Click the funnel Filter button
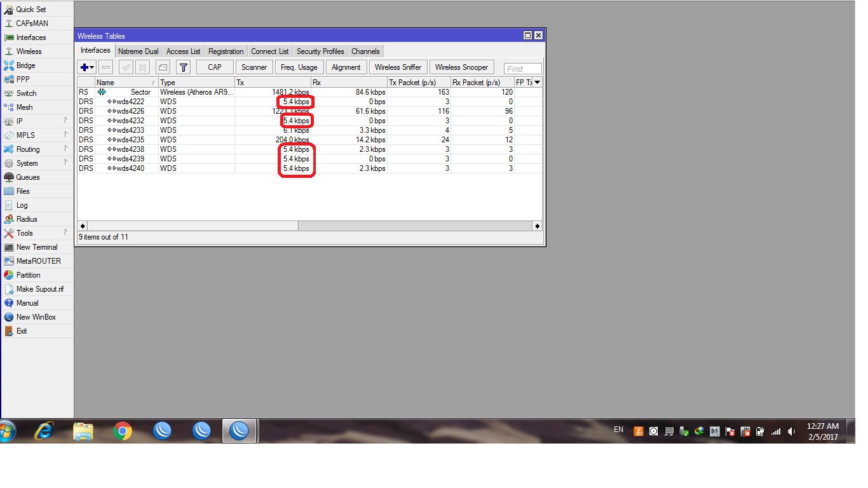 pos(183,67)
